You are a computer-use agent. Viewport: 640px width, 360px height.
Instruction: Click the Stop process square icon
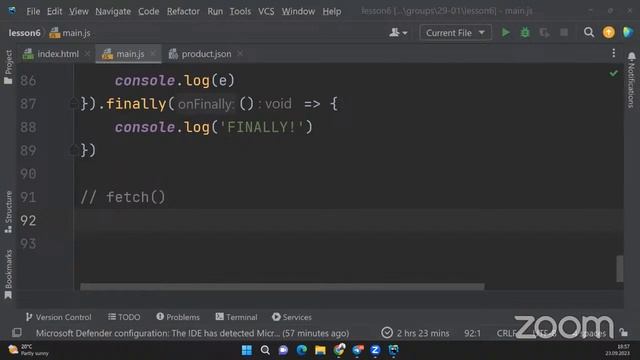(x=564, y=32)
